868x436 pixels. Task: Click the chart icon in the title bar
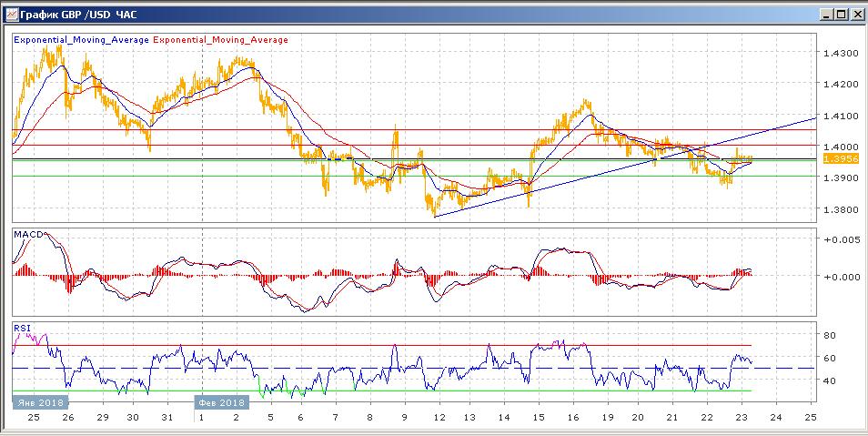pyautogui.click(x=10, y=15)
